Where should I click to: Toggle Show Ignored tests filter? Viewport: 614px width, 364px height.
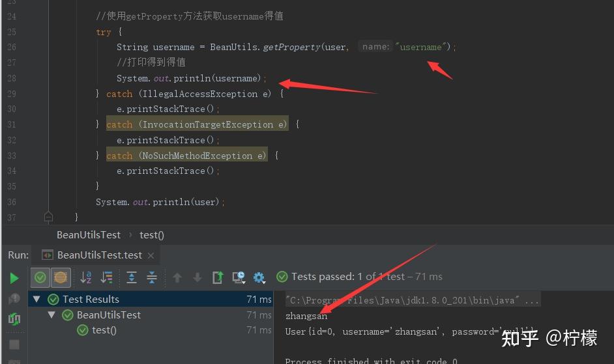(61, 277)
